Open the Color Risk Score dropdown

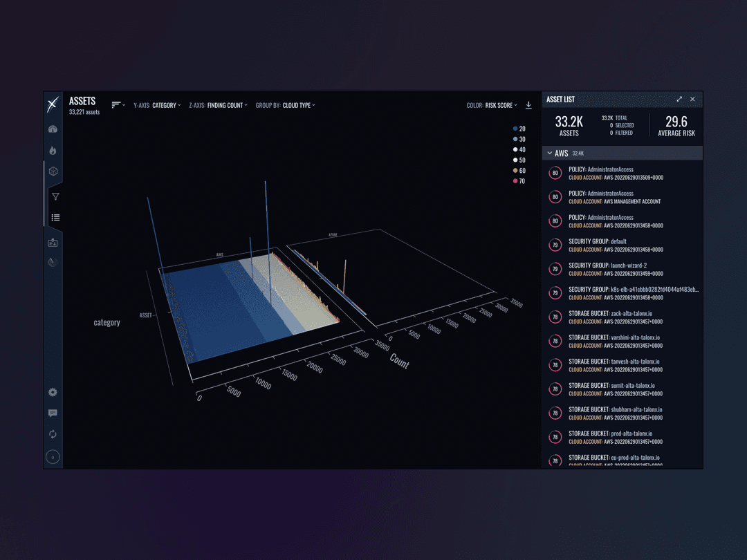click(x=492, y=106)
